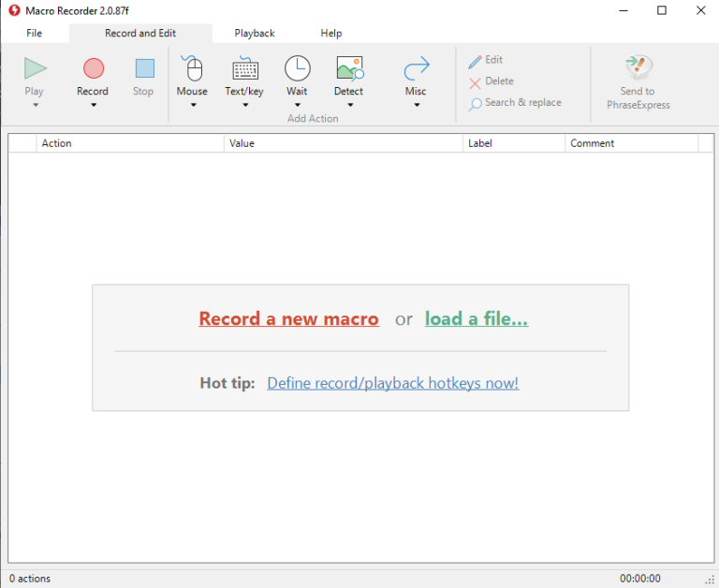Click the Macro Recorder logo in title bar

pos(14,10)
